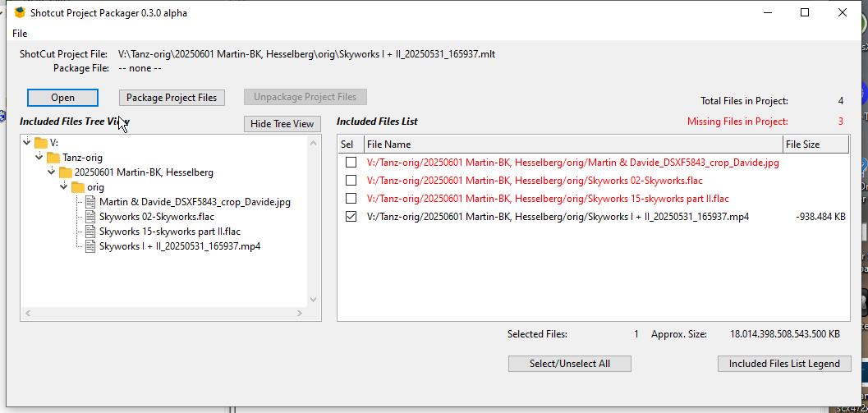
Task: Click red list path ending Martin & Davide_DSXF5843_crop_Davide.jpg
Action: (x=573, y=163)
